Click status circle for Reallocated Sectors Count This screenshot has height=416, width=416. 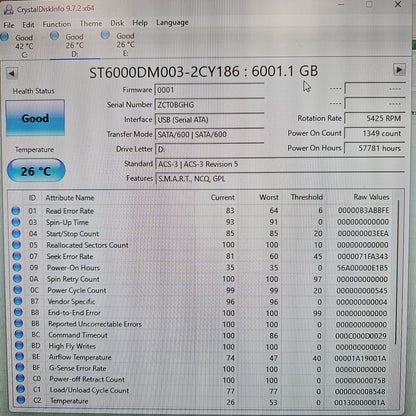tap(16, 245)
